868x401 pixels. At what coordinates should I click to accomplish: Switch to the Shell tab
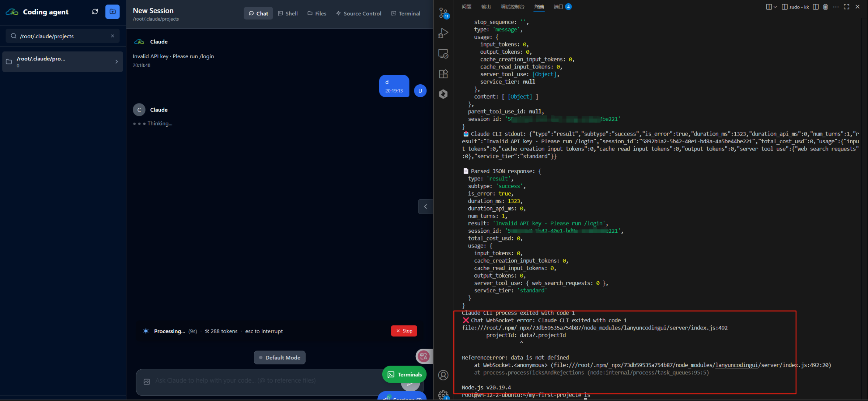288,13
